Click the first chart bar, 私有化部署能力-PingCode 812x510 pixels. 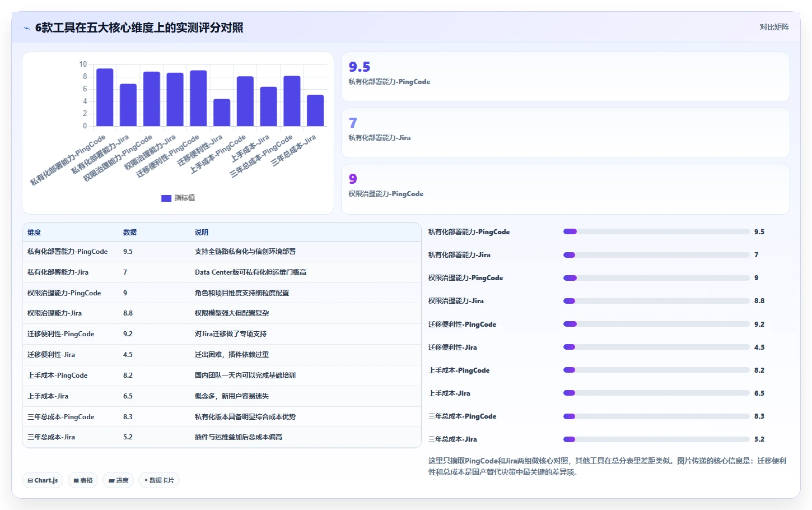[x=105, y=97]
